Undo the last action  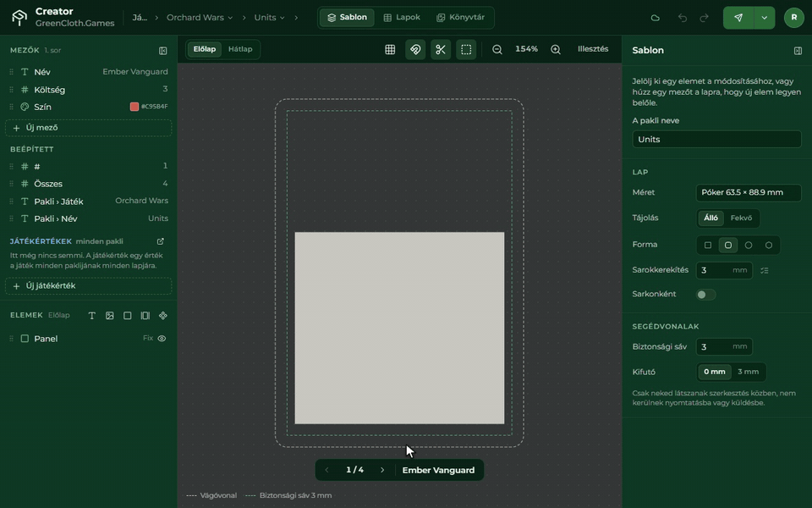pyautogui.click(x=683, y=18)
